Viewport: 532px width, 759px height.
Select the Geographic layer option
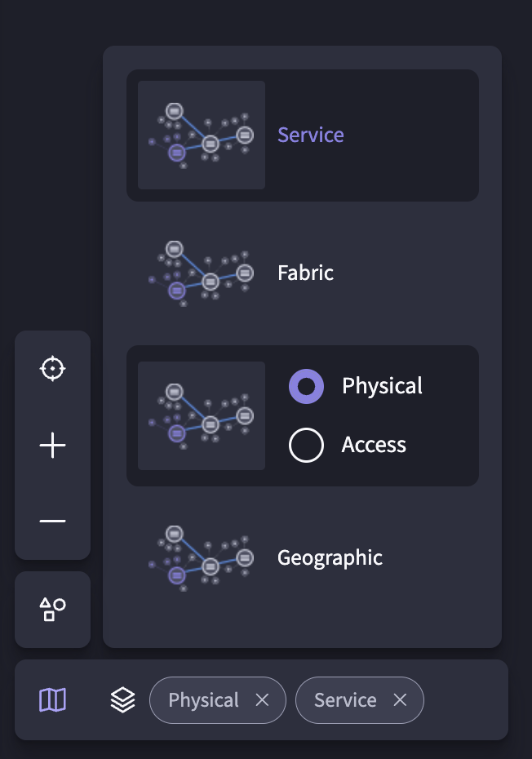[x=303, y=558]
